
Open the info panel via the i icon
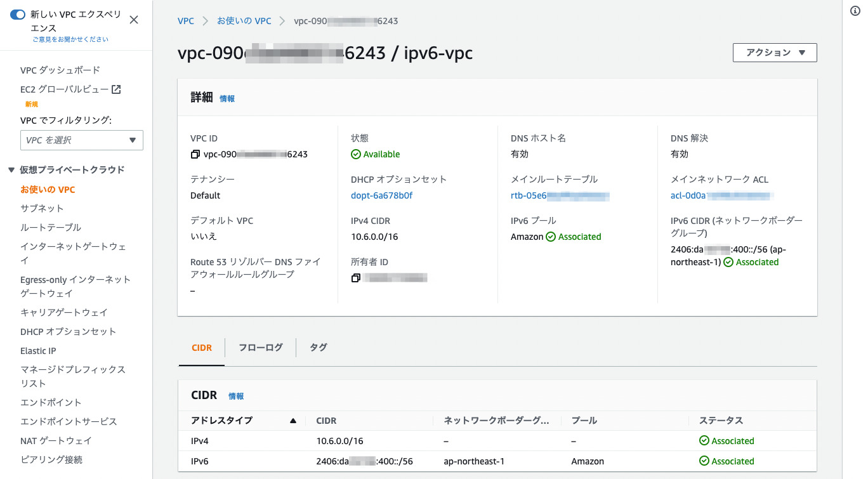coord(856,10)
